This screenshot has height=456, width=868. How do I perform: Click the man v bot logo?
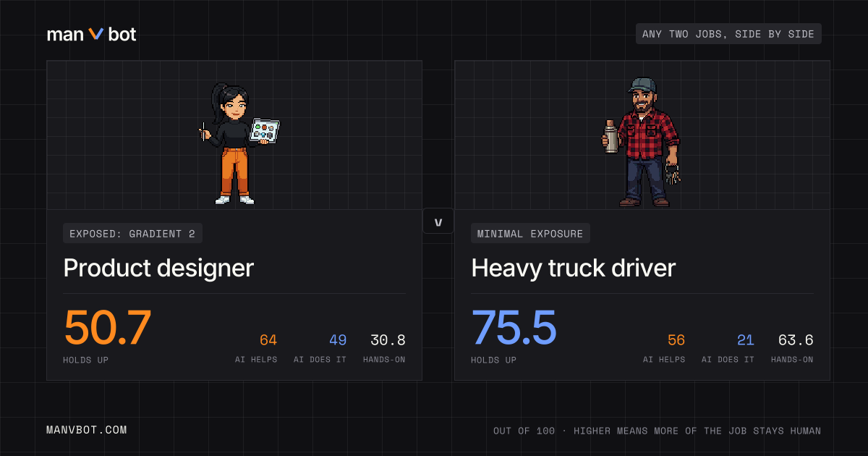tap(91, 34)
